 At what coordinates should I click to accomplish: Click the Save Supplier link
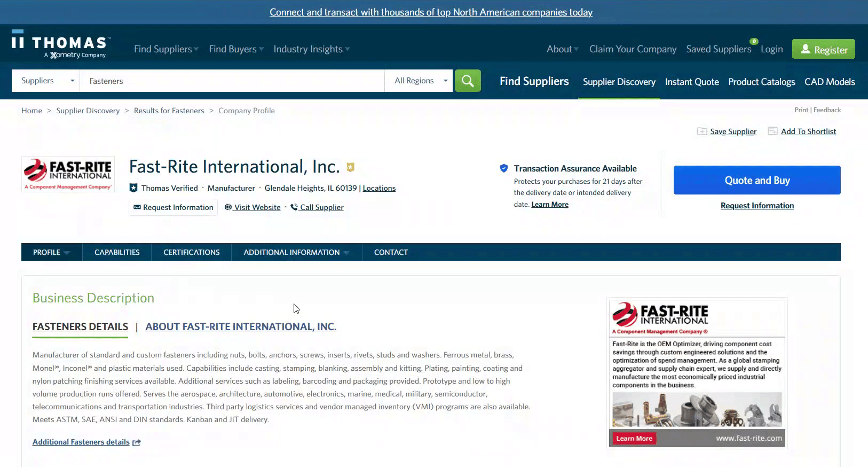733,131
